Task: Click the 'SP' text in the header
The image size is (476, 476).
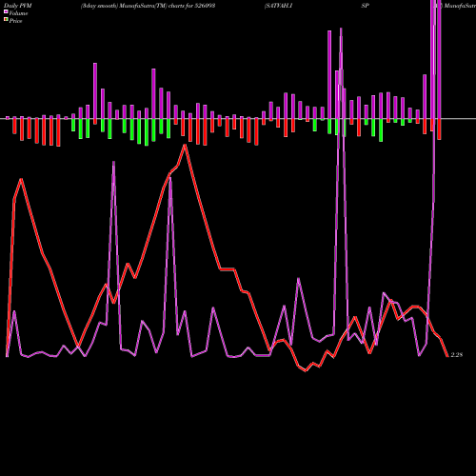Action: click(365, 6)
